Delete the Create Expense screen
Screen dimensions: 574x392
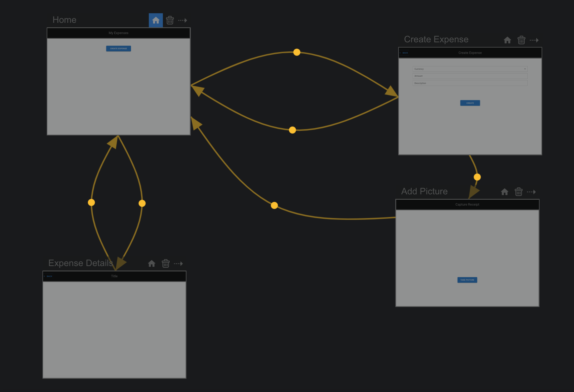tap(521, 40)
